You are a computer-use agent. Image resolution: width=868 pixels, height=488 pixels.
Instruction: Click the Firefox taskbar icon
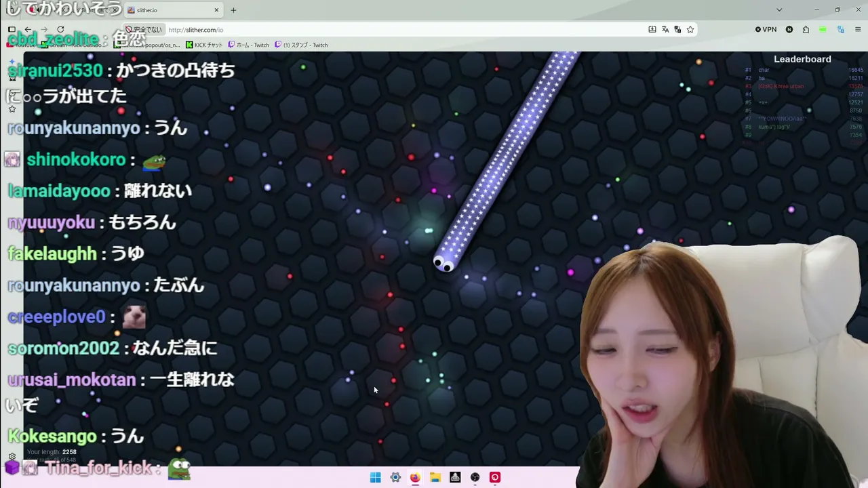(415, 477)
